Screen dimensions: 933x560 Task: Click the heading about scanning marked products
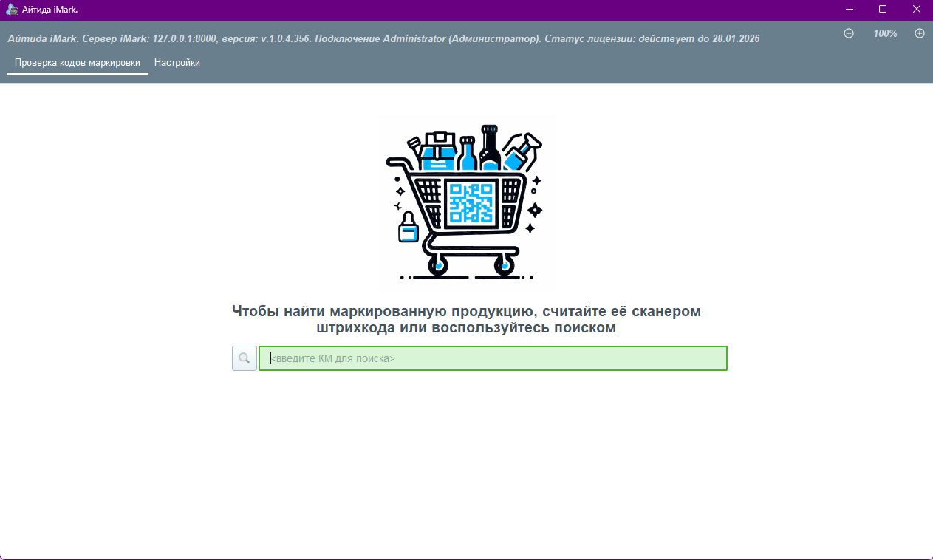[x=466, y=319]
